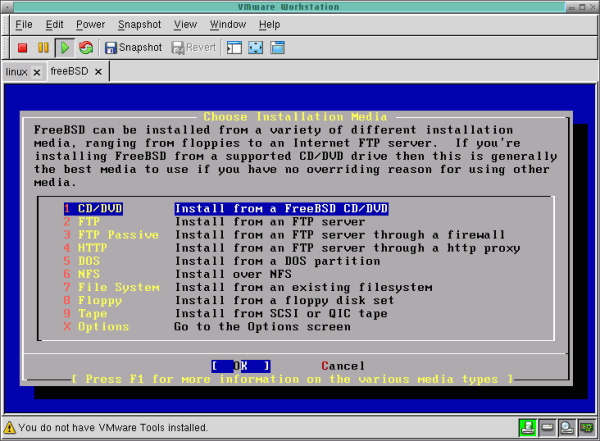The image size is (600, 441).
Task: Click the green network adapter status icon
Action: (527, 428)
